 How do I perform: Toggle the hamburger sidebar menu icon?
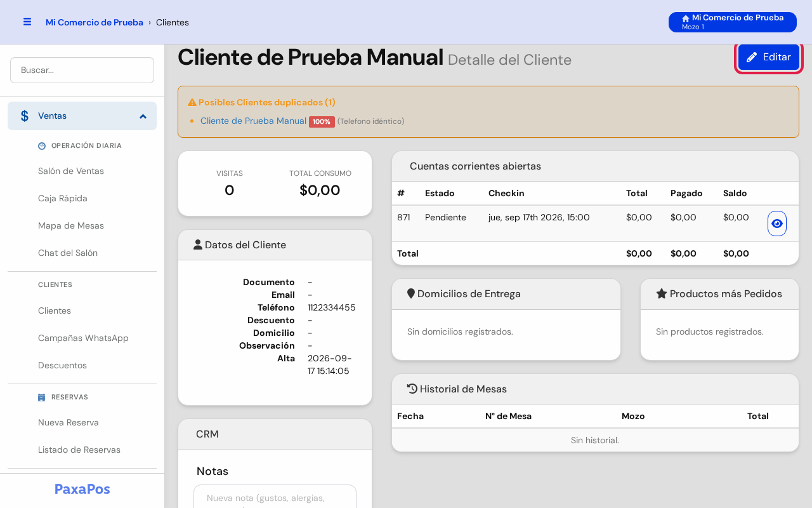tap(27, 22)
